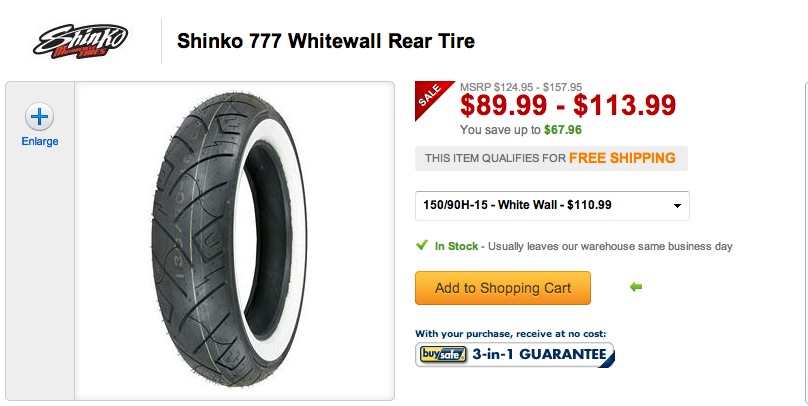Image resolution: width=808 pixels, height=406 pixels.
Task: Click the green In Stock checkmark
Action: (422, 245)
